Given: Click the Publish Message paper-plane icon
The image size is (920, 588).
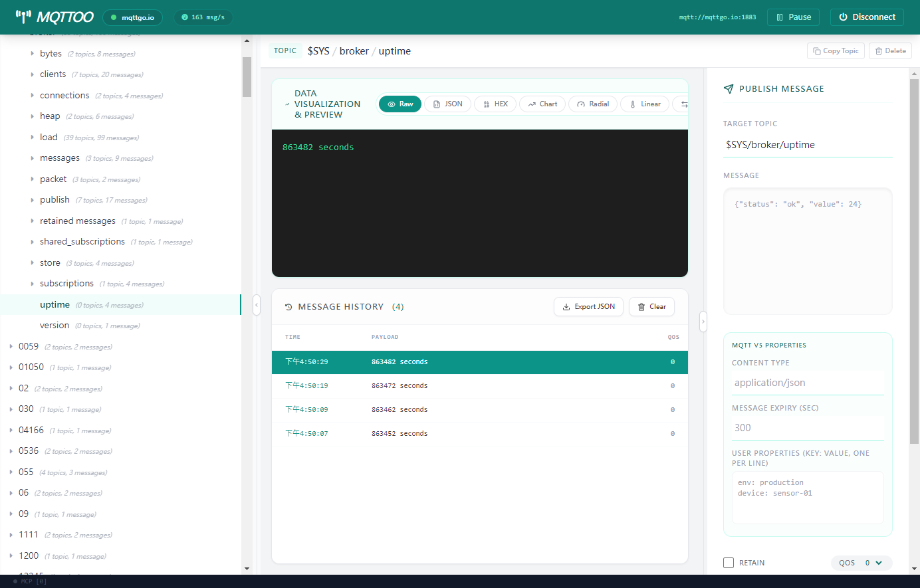Looking at the screenshot, I should point(729,89).
